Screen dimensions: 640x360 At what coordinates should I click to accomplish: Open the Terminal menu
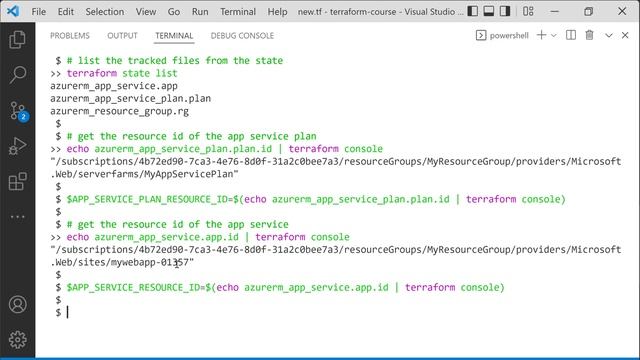point(238,12)
